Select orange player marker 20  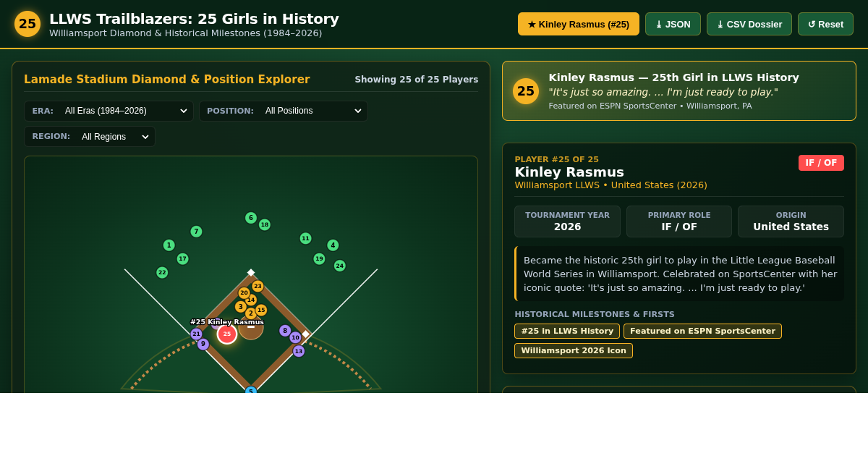[244, 293]
